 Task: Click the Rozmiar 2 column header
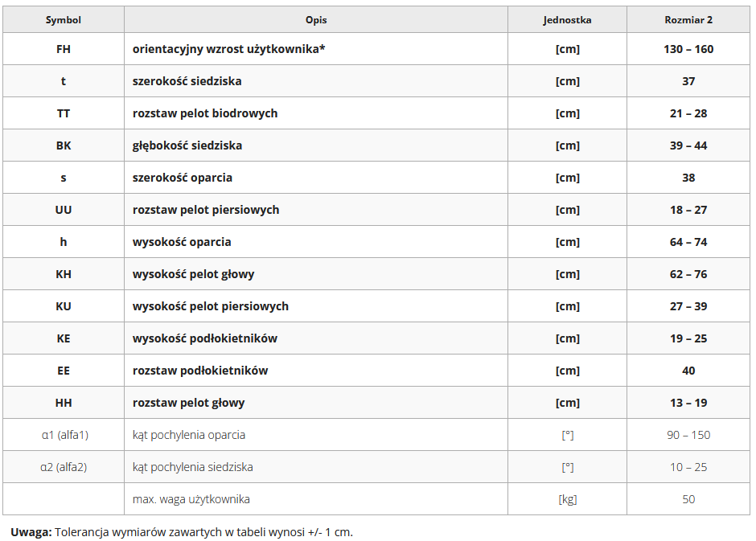point(688,20)
